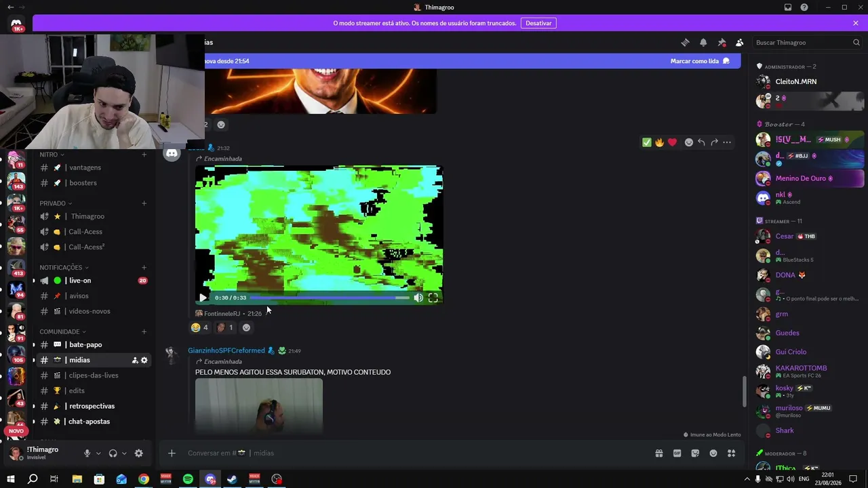Show hidden system tray icons
This screenshot has width=868, height=488.
pos(747,479)
